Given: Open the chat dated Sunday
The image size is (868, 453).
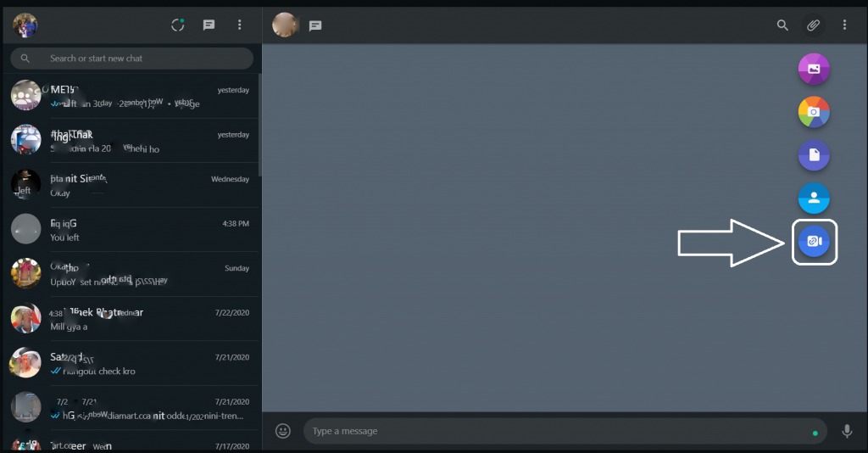Looking at the screenshot, I should tap(131, 274).
